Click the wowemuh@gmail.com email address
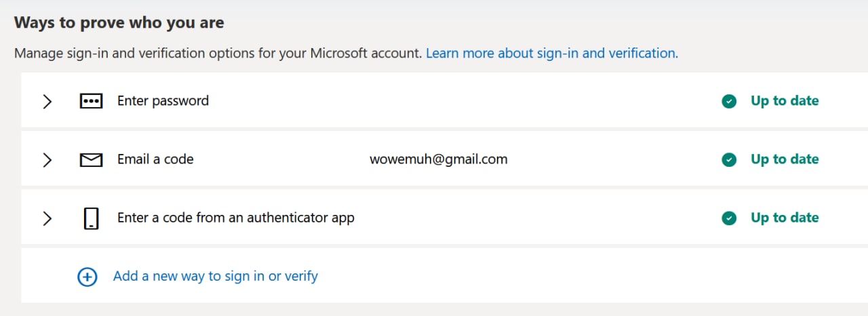 439,159
